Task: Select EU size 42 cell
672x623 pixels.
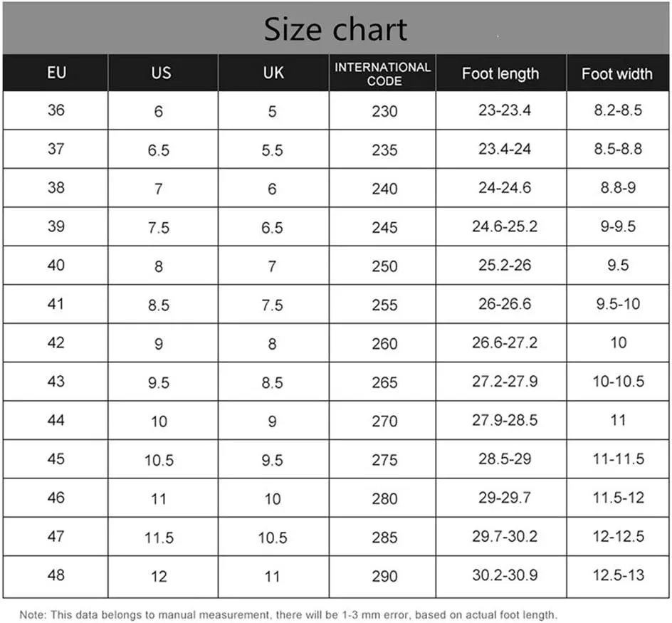Action: click(x=56, y=342)
